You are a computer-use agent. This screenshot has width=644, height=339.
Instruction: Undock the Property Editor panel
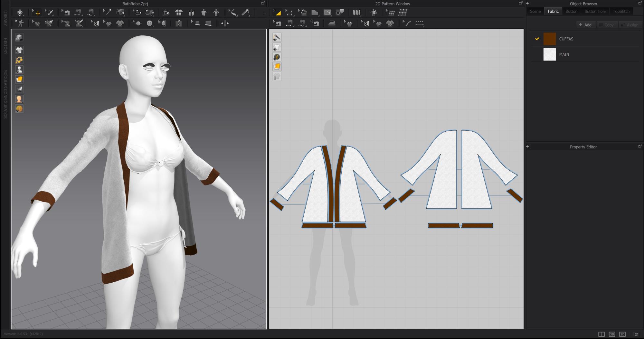640,146
